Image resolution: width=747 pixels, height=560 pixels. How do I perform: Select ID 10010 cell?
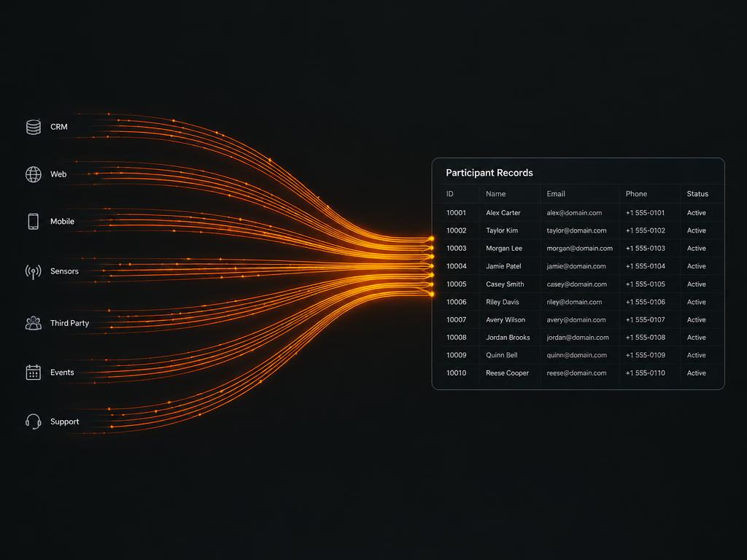(x=456, y=373)
